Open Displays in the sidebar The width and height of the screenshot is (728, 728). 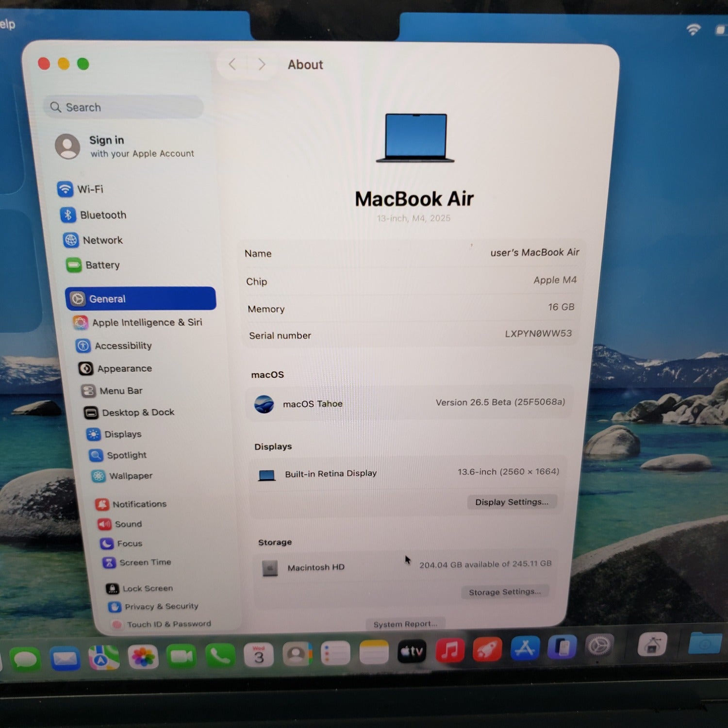114,434
